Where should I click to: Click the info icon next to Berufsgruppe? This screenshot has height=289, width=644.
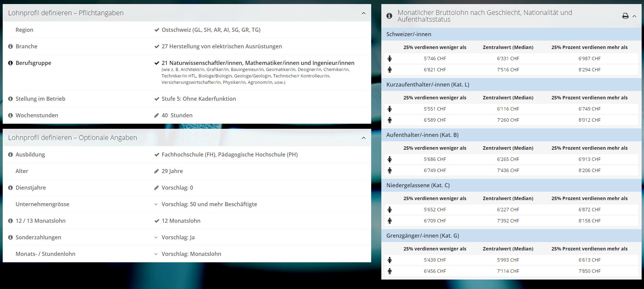click(10, 63)
